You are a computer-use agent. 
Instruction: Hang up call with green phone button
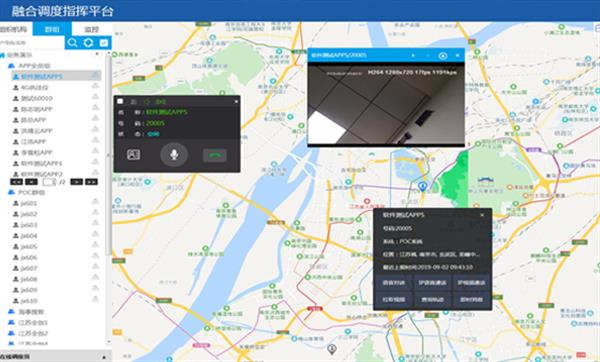[215, 155]
